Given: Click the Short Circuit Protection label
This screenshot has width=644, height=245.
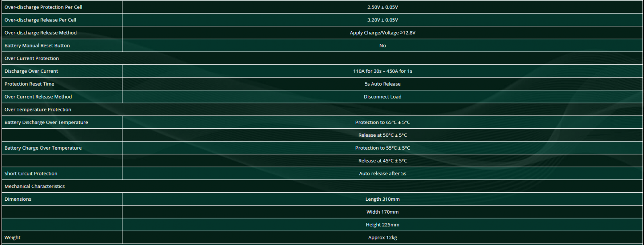Looking at the screenshot, I should (31, 174).
